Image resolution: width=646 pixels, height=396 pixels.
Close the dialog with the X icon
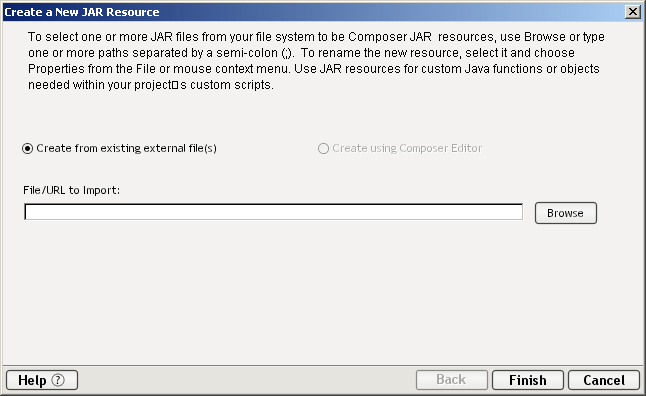click(x=632, y=12)
